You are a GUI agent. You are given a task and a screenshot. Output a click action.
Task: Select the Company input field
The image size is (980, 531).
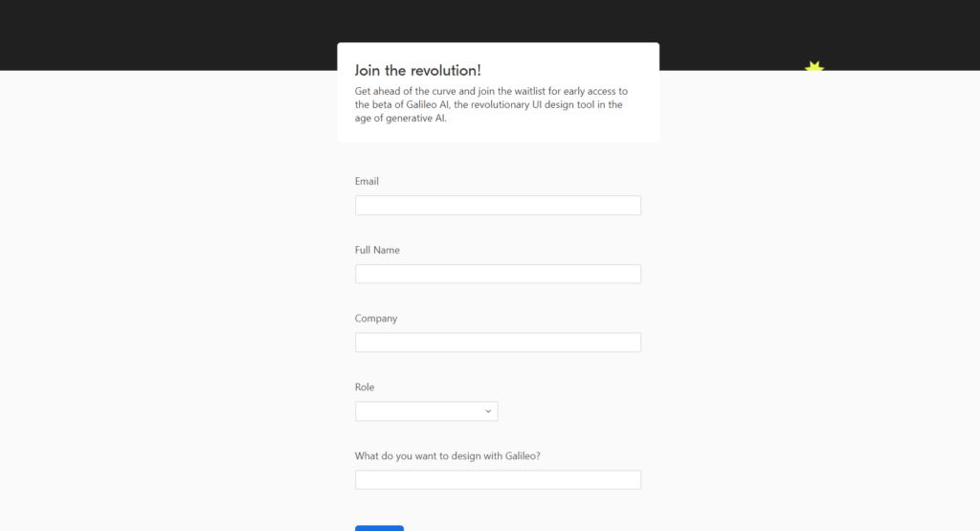tap(498, 343)
